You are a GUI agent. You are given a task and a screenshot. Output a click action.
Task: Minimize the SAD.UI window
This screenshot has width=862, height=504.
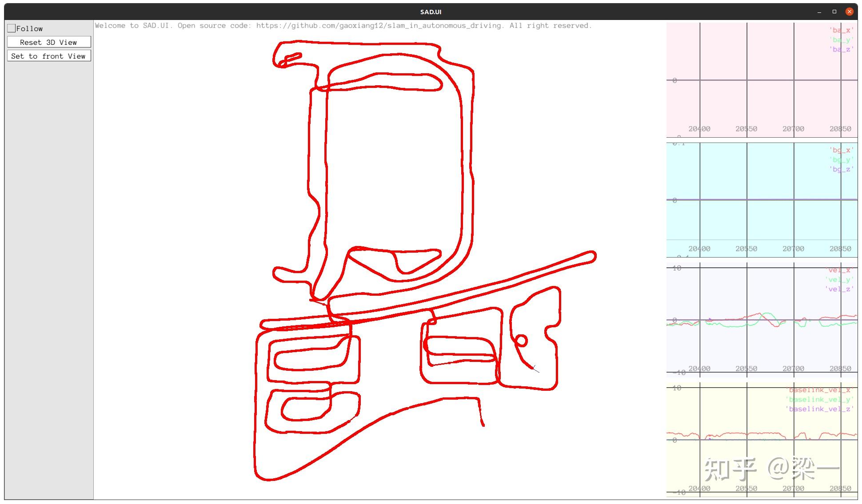[x=819, y=12]
